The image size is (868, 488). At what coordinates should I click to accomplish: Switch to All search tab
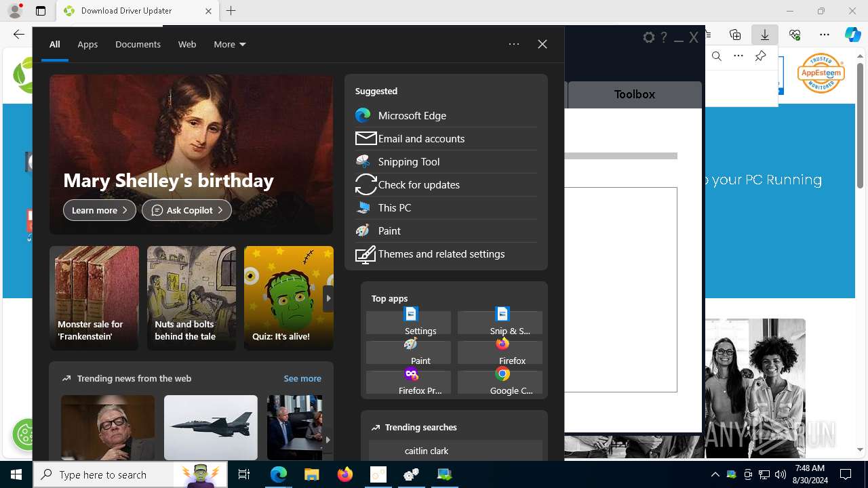click(x=55, y=44)
